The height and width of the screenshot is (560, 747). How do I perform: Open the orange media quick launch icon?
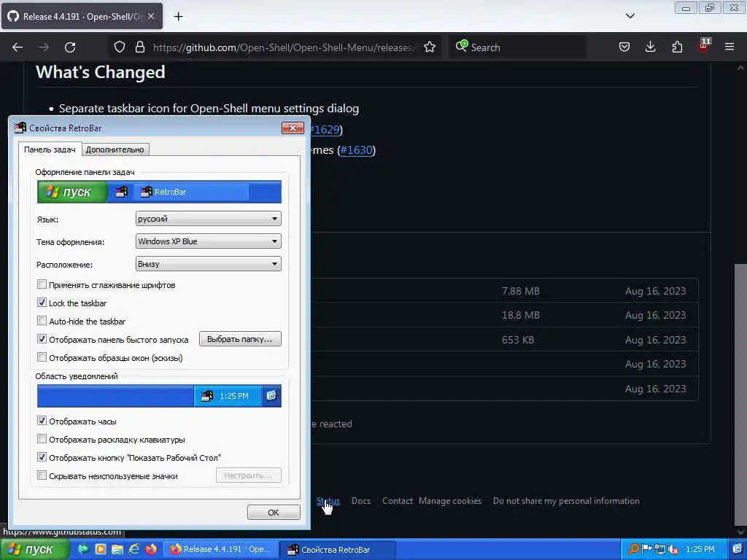coord(101,549)
